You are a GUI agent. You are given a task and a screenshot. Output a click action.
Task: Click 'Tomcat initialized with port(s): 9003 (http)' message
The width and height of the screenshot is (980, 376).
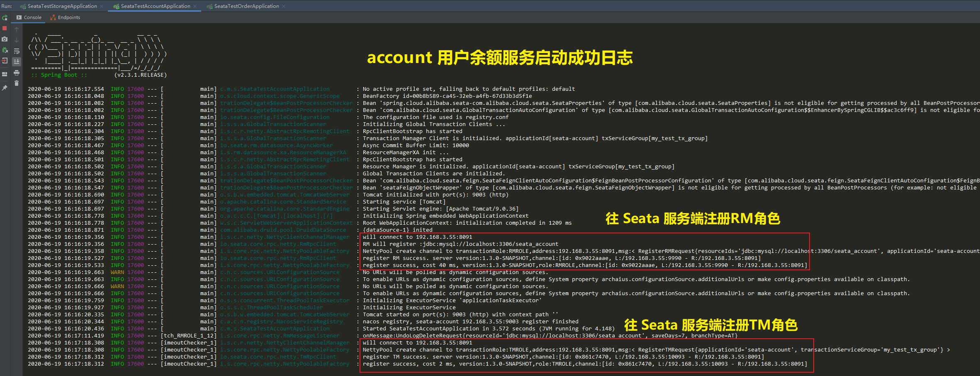(x=435, y=195)
